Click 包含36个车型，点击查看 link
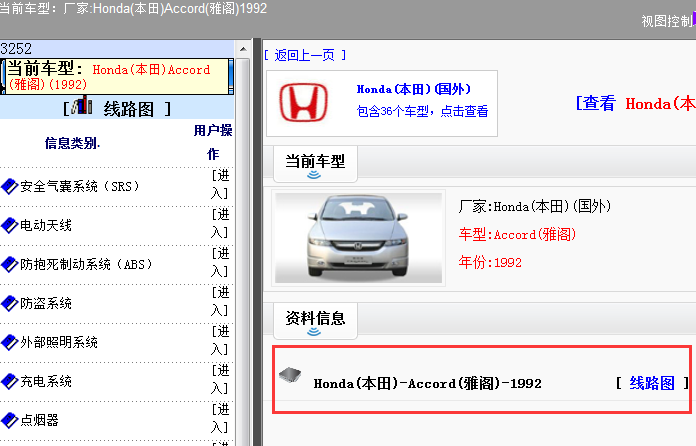This screenshot has width=696, height=446. (x=422, y=111)
